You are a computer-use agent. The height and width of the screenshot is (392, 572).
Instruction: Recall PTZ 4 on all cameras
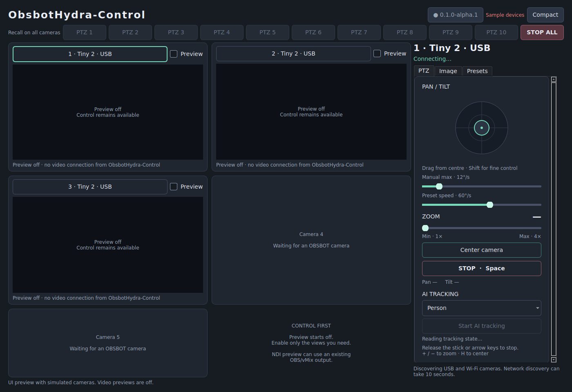pyautogui.click(x=222, y=32)
